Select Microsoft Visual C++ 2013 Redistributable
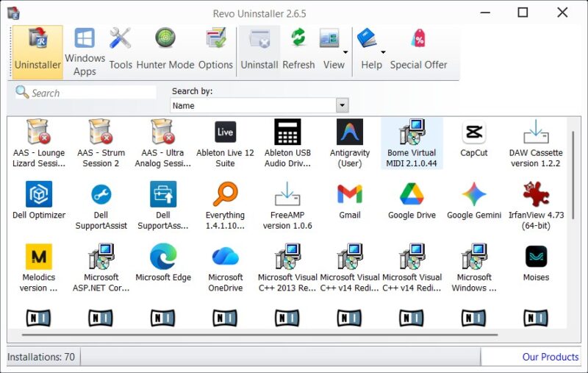 [287, 268]
